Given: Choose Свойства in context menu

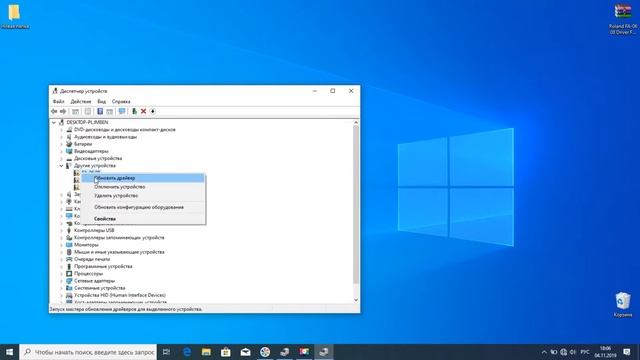Looking at the screenshot, I should coord(143,219).
